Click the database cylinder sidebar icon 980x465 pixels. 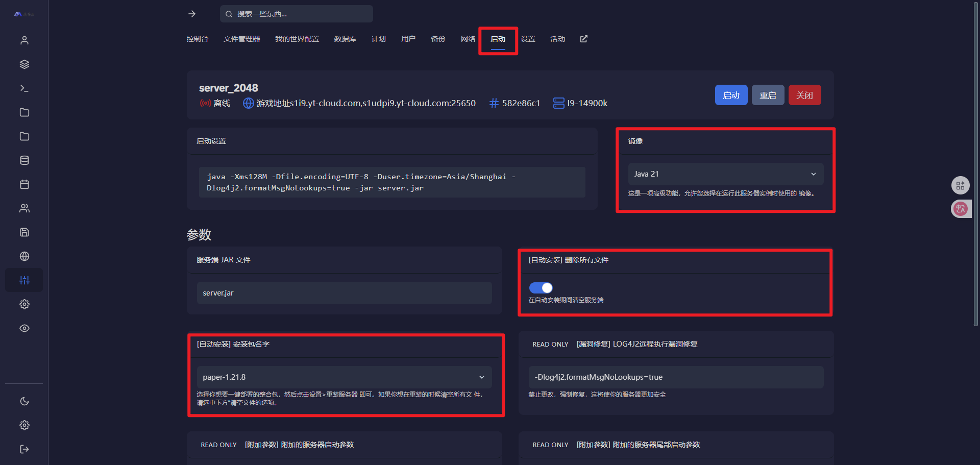point(24,160)
